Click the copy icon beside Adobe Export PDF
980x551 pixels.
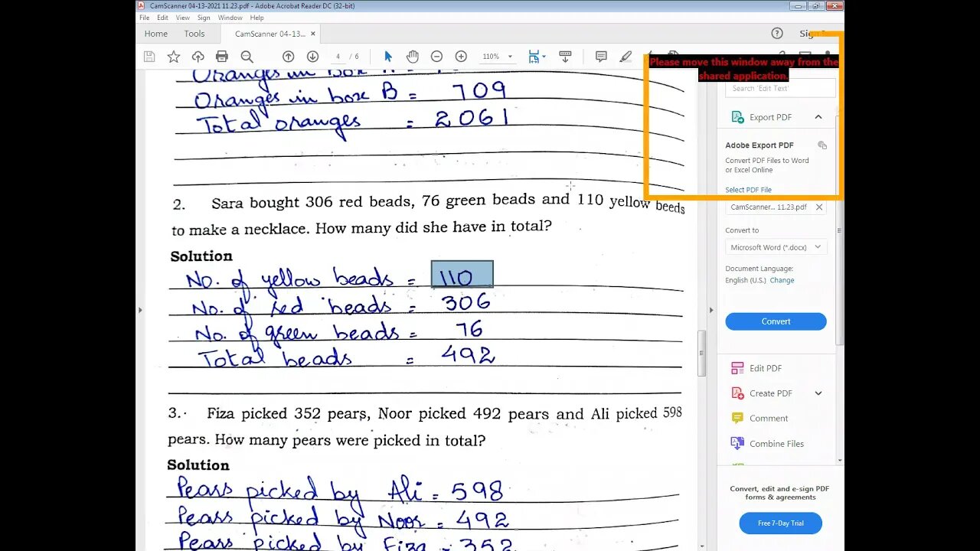click(822, 145)
